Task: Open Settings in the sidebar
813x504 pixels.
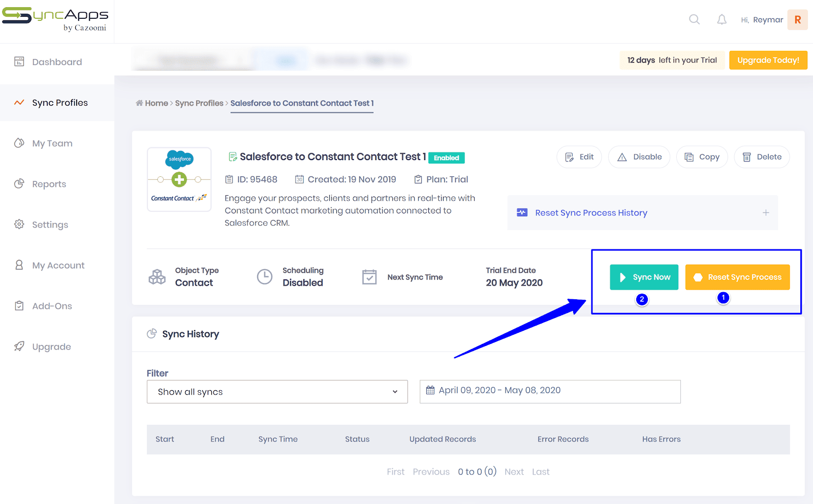Action: pos(50,225)
